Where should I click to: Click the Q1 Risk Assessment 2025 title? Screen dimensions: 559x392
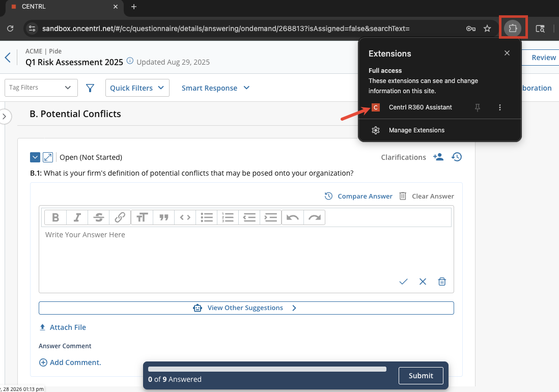74,62
